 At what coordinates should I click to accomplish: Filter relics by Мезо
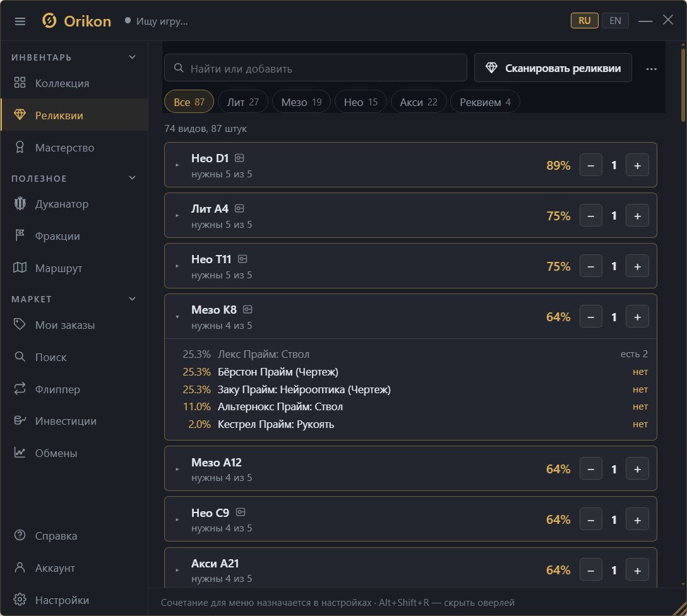301,102
